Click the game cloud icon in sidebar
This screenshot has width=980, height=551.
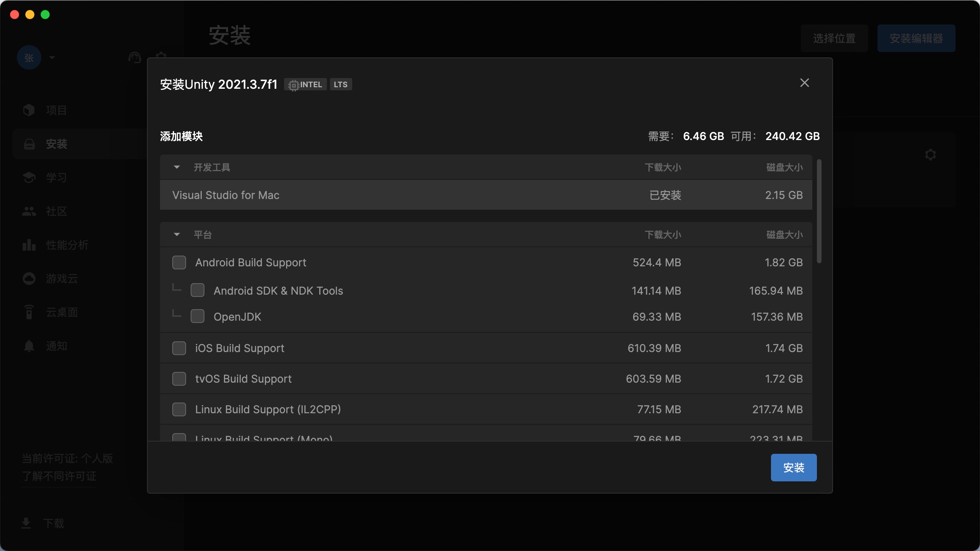[29, 279]
